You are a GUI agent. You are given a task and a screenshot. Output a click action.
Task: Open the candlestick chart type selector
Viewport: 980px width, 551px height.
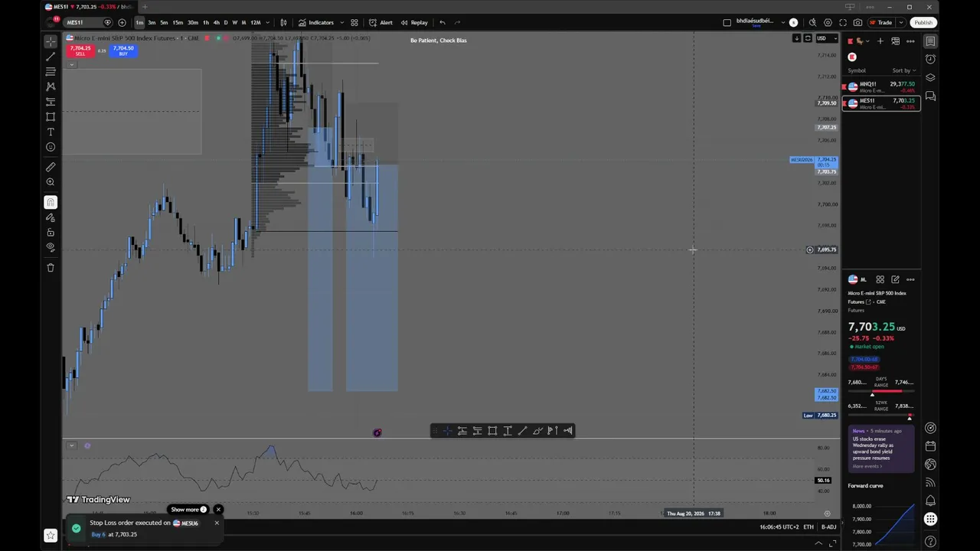(283, 22)
